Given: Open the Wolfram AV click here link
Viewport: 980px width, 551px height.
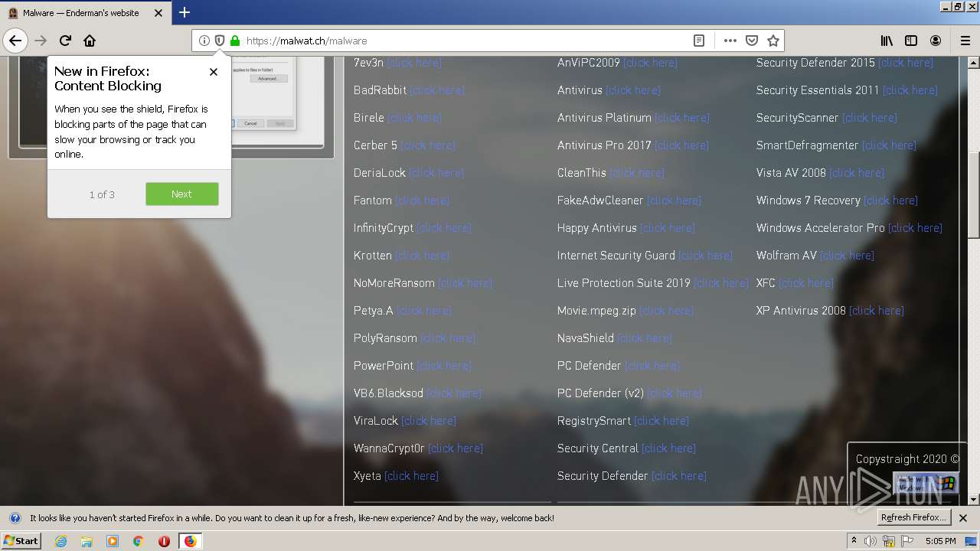Looking at the screenshot, I should [x=848, y=256].
